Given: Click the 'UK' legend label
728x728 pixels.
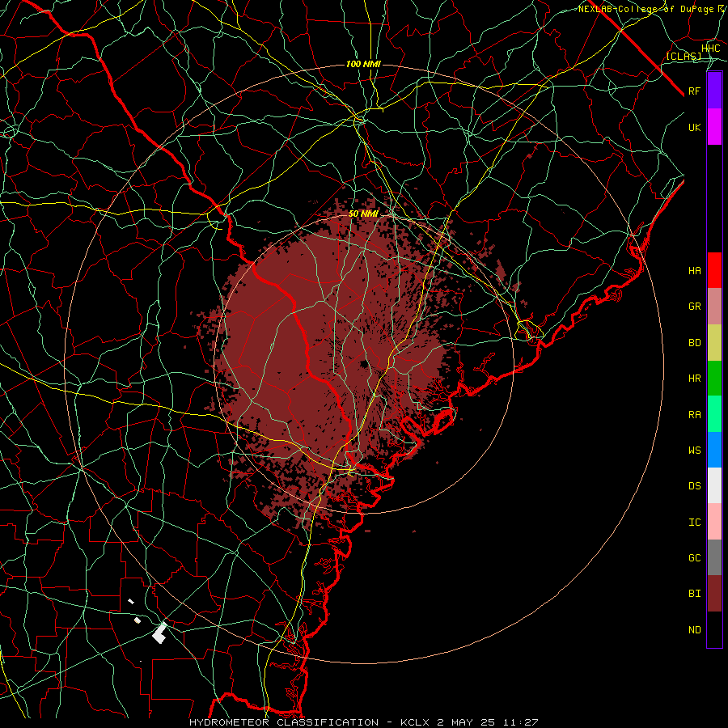Looking at the screenshot, I should click(695, 128).
